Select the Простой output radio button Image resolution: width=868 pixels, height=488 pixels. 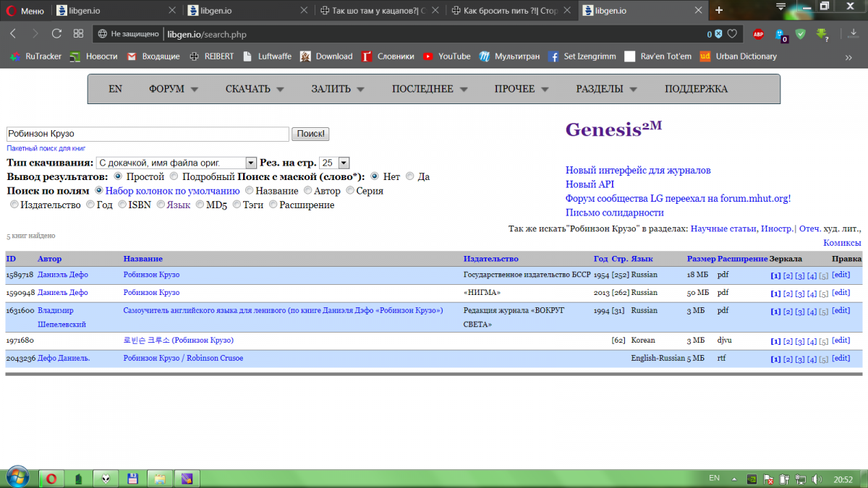(x=118, y=176)
